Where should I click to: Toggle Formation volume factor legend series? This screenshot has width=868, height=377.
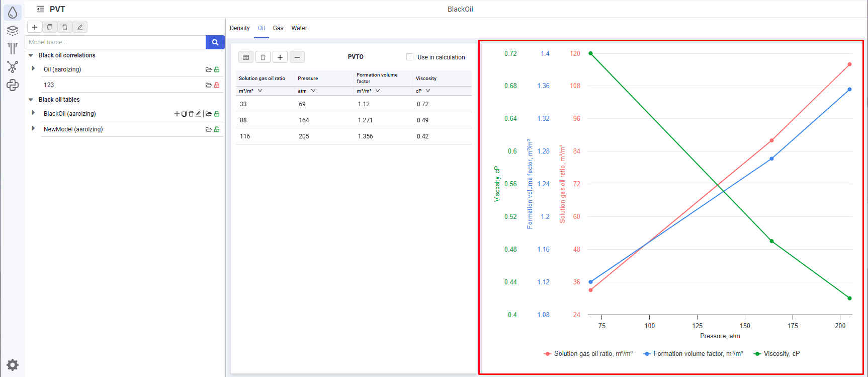tap(693, 354)
